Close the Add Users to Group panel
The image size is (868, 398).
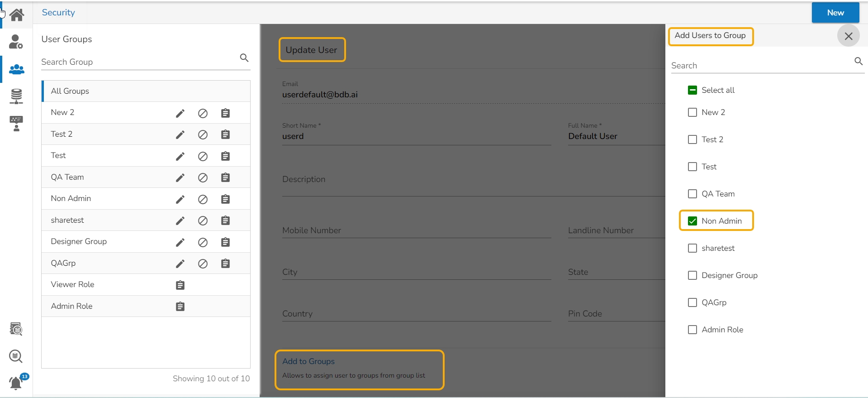click(848, 36)
